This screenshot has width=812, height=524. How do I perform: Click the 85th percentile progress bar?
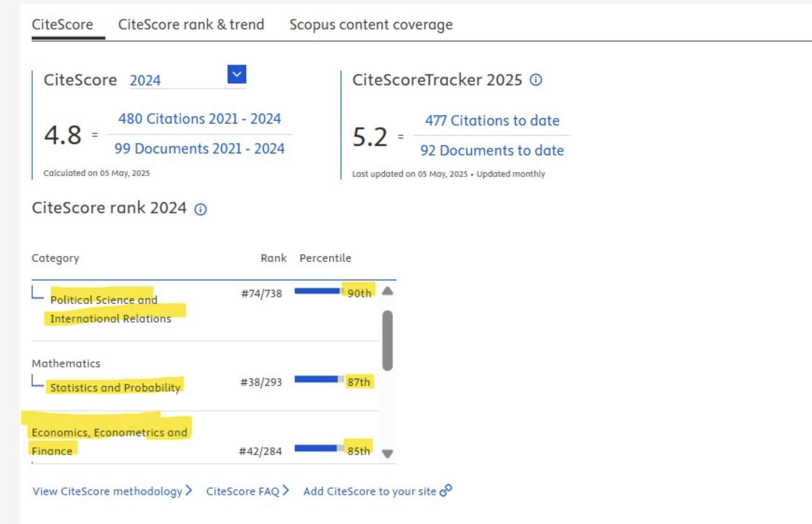[x=319, y=448]
